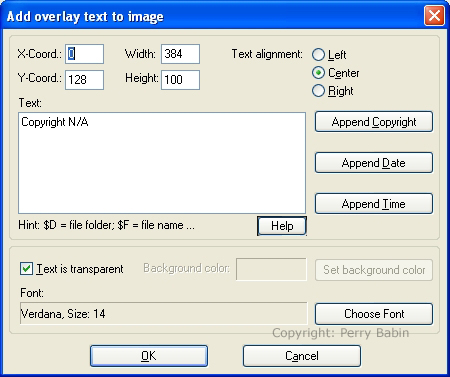The height and width of the screenshot is (377, 450).
Task: Open Help for text placeholders
Action: pos(282,226)
